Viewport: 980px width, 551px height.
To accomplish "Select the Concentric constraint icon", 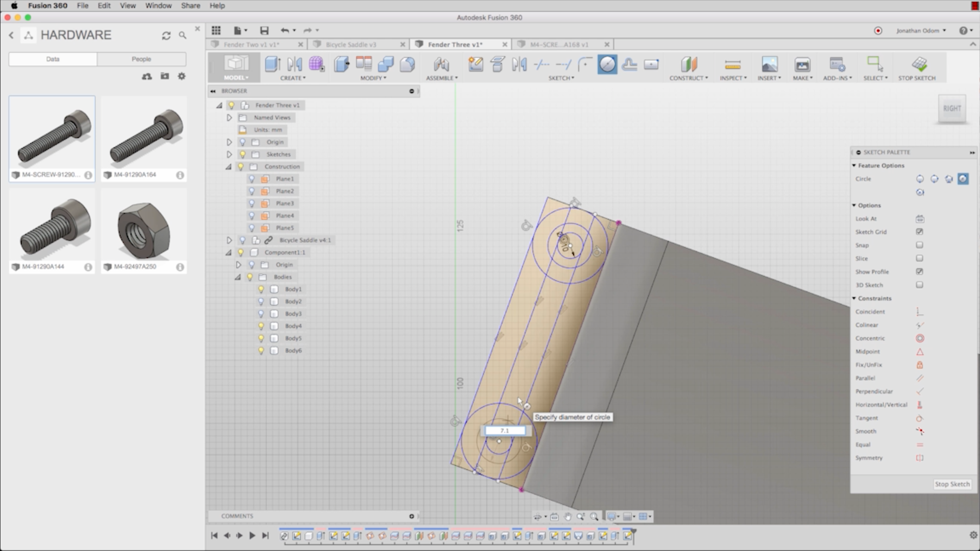I will 920,338.
